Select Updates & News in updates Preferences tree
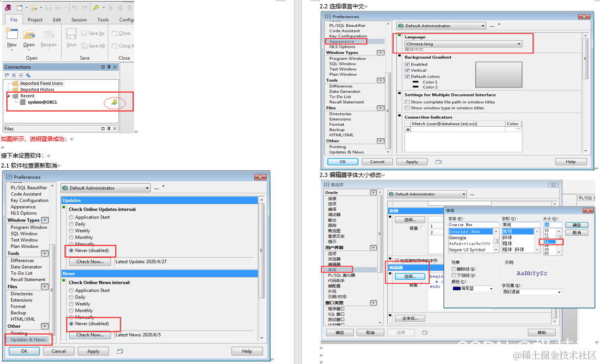 tap(28, 339)
